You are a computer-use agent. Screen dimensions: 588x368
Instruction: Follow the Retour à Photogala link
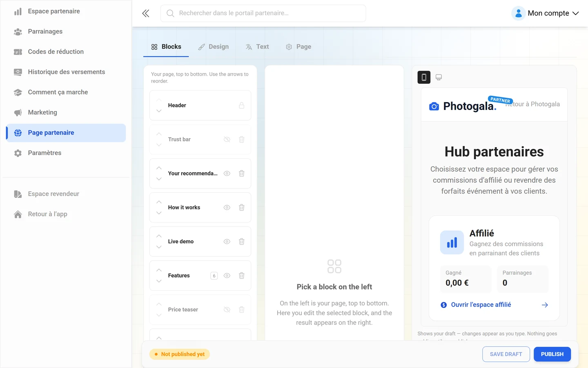[x=533, y=104]
